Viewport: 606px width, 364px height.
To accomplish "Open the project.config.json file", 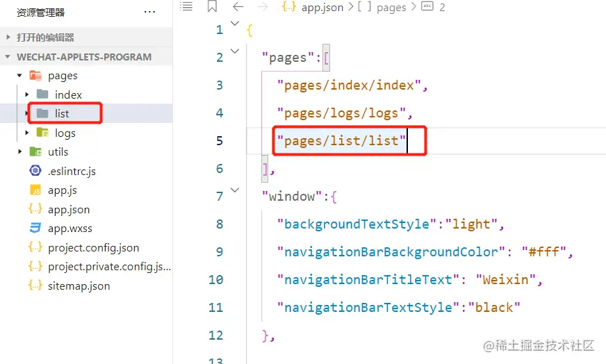I will pyautogui.click(x=94, y=248).
